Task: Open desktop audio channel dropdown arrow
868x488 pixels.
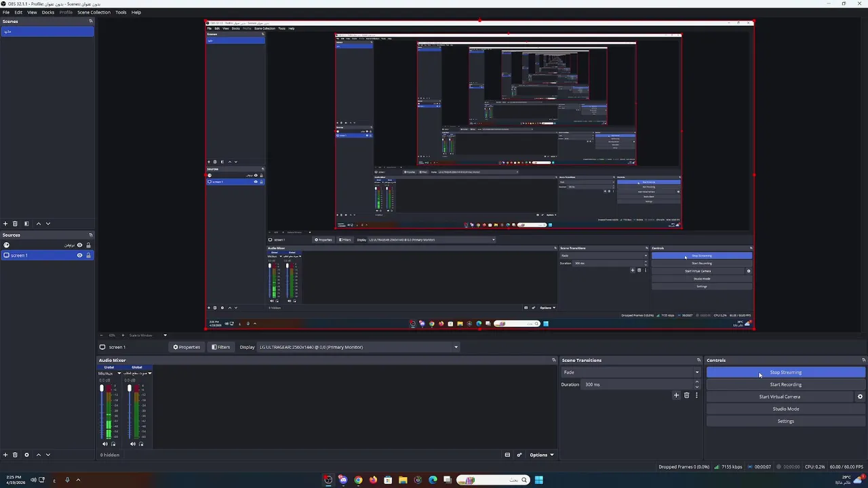Action: 149,373
